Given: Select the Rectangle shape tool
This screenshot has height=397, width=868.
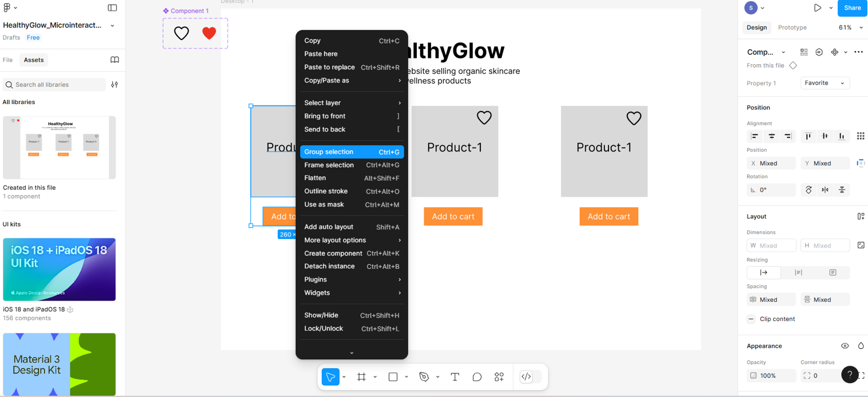Looking at the screenshot, I should (x=393, y=377).
